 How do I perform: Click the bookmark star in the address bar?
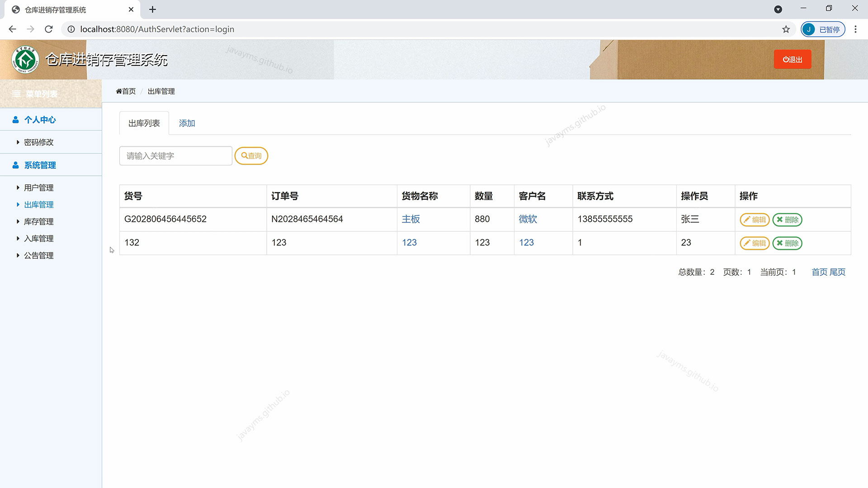coord(786,29)
